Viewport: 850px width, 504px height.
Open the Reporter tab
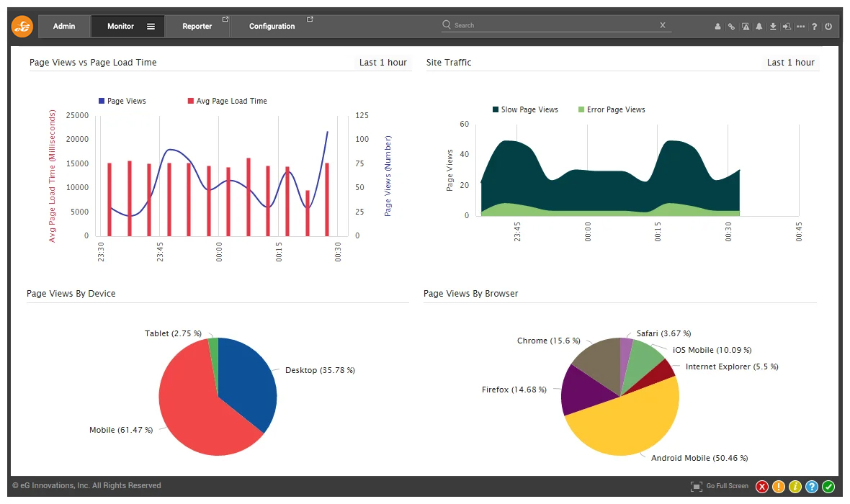pos(197,26)
